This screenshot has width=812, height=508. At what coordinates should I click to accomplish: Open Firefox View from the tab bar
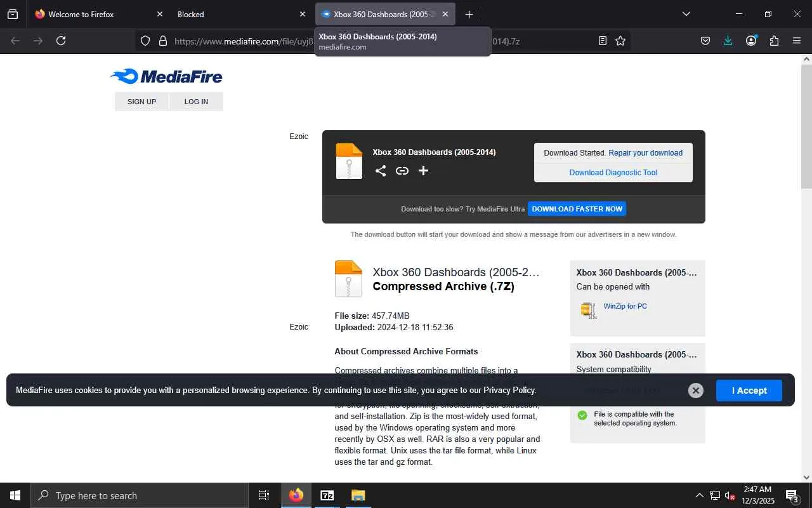click(13, 14)
